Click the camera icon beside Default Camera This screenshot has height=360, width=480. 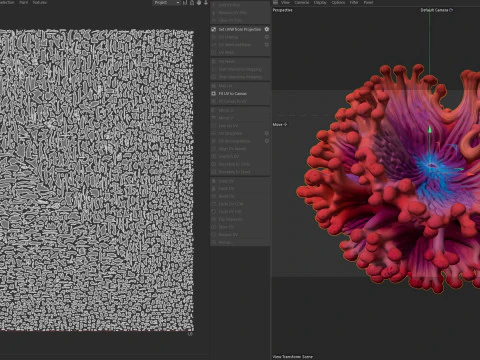(x=451, y=10)
